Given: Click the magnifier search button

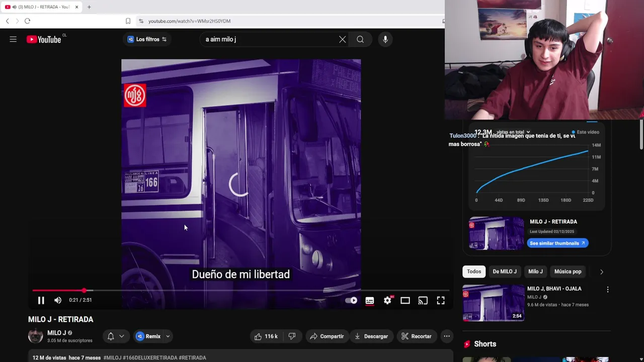Looking at the screenshot, I should point(360,39).
